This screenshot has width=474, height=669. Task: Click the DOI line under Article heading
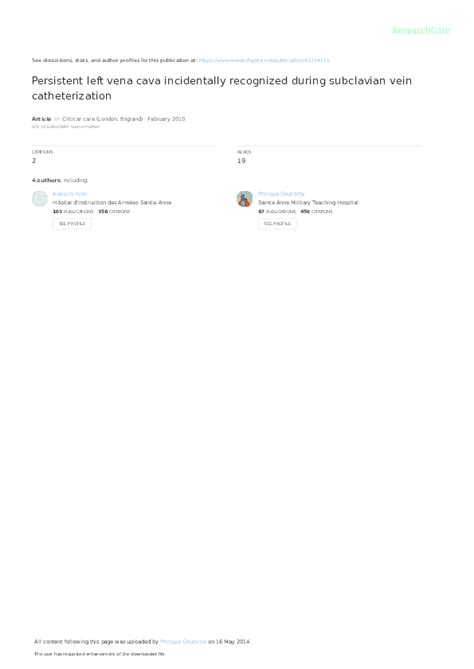click(x=66, y=127)
